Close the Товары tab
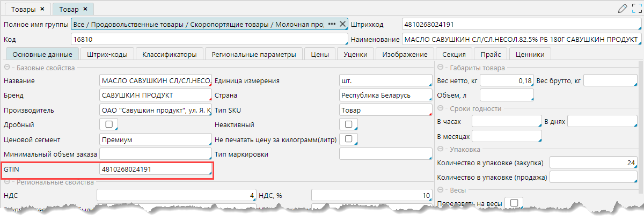Image resolution: width=644 pixels, height=221 pixels. click(x=42, y=9)
